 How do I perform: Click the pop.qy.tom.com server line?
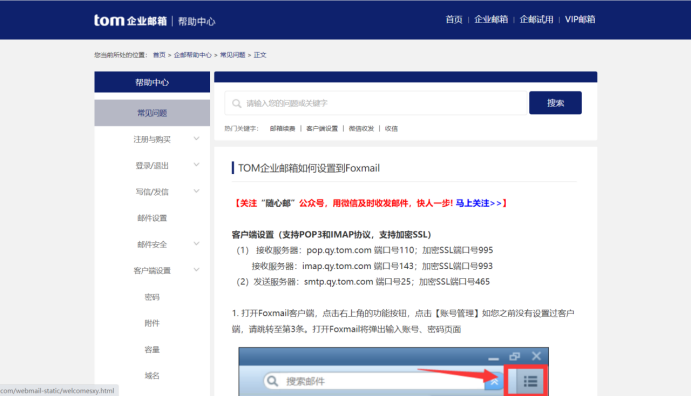(365, 250)
